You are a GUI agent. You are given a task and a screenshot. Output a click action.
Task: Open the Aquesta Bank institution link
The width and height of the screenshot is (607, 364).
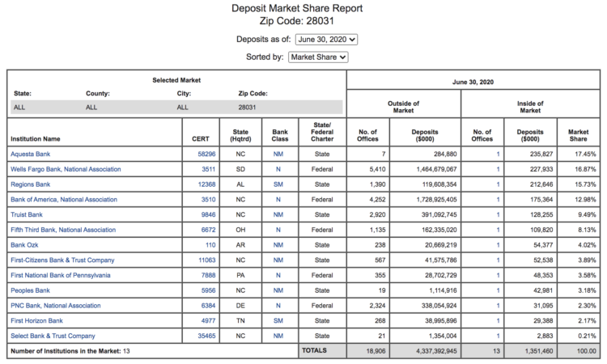30,154
